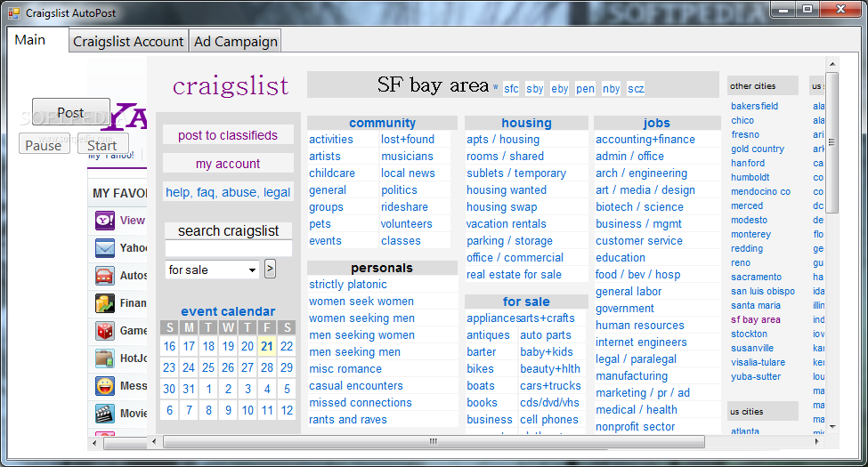Click the search go '>' button
Viewport: 868px width, 467px height.
click(270, 269)
